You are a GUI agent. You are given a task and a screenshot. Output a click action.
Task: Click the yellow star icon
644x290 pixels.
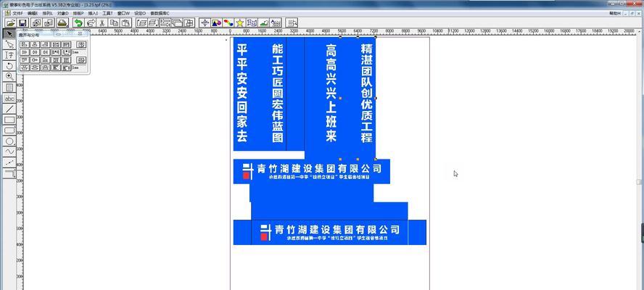pos(240,23)
